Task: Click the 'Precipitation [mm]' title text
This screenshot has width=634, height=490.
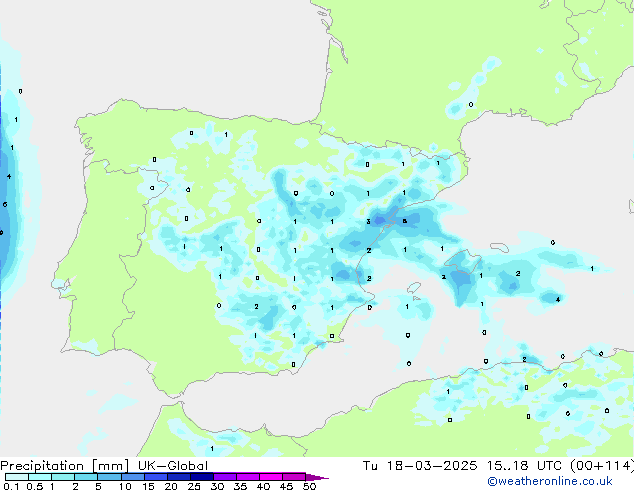Action: (64, 466)
